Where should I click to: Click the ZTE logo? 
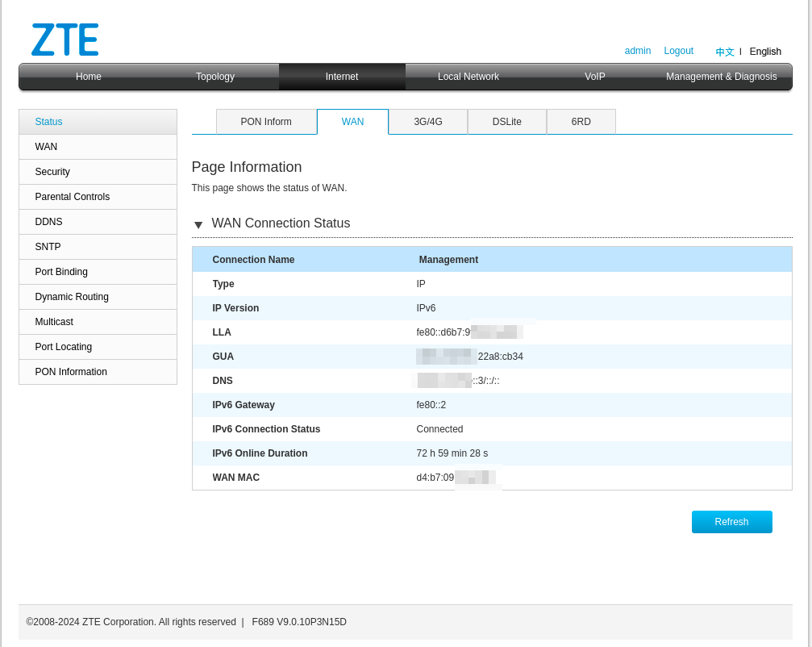(x=65, y=40)
